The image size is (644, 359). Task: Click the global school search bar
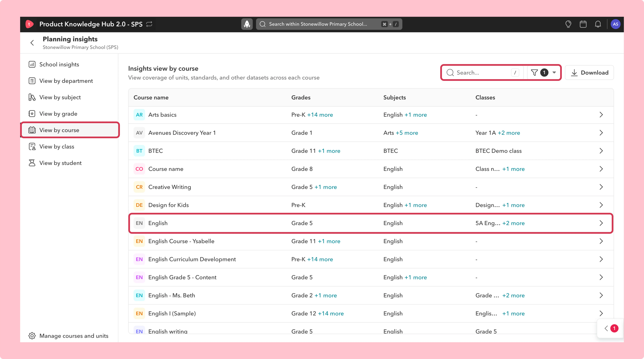329,24
